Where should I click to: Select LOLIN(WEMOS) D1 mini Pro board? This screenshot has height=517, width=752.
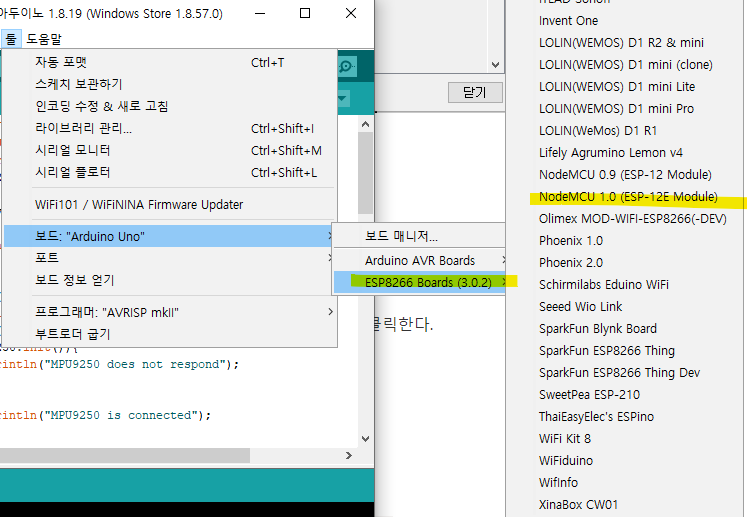pos(625,109)
